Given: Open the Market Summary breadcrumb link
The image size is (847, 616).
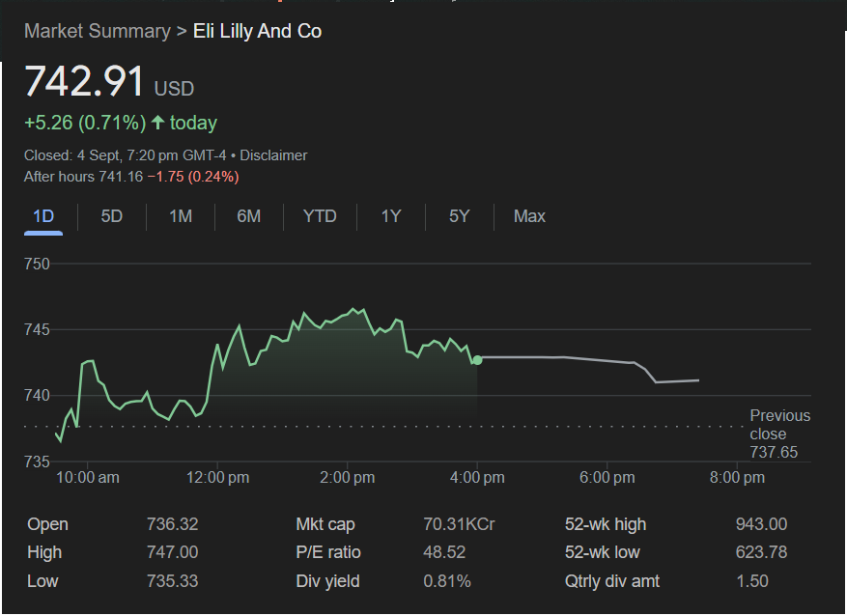Looking at the screenshot, I should [98, 31].
